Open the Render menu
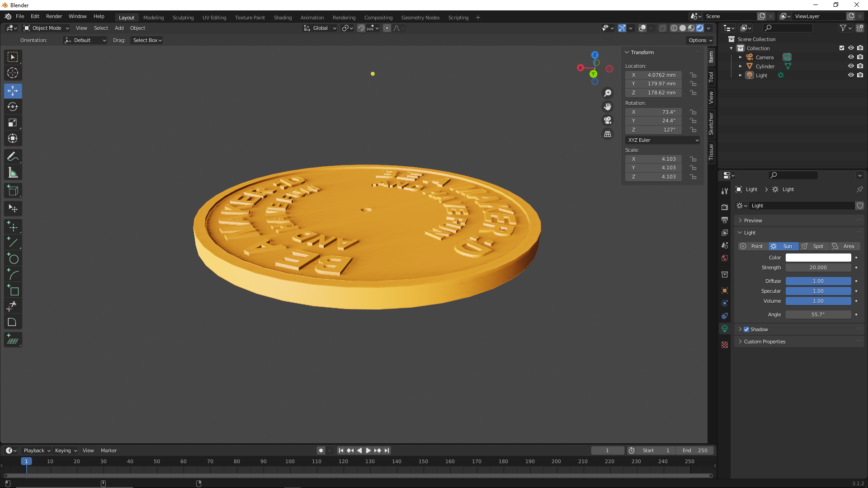Viewport: 868px width, 488px height. click(x=54, y=16)
